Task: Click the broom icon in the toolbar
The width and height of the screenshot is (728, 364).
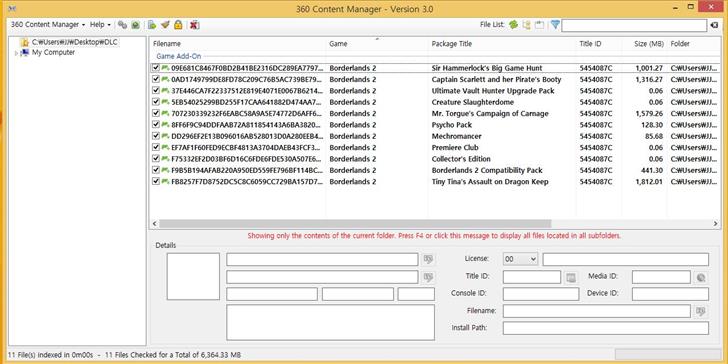Action: 165,25
